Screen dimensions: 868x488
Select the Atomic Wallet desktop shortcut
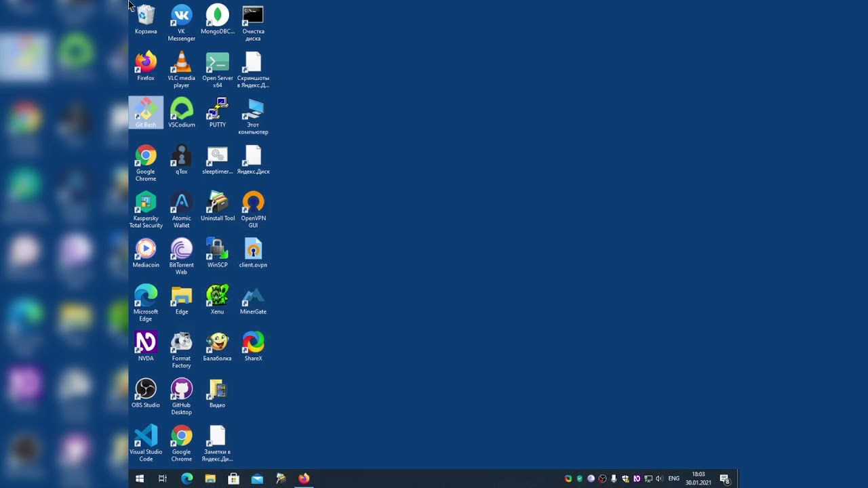click(x=181, y=210)
